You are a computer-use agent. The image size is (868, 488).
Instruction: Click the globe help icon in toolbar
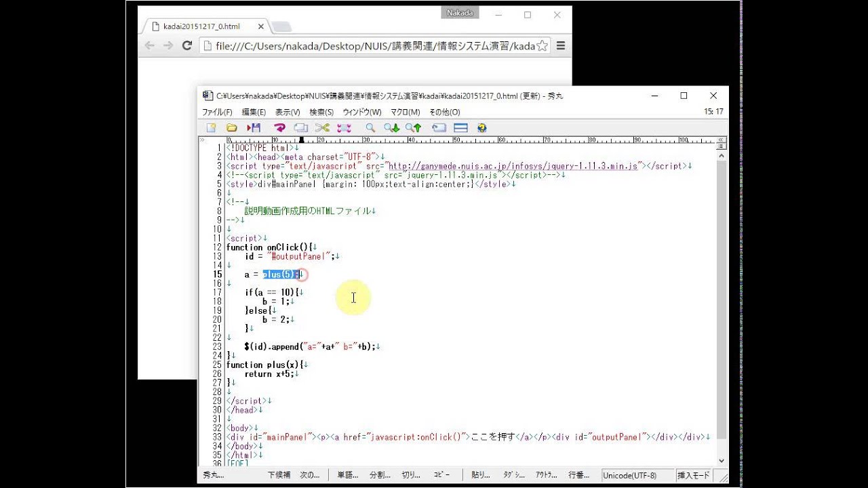pos(482,127)
